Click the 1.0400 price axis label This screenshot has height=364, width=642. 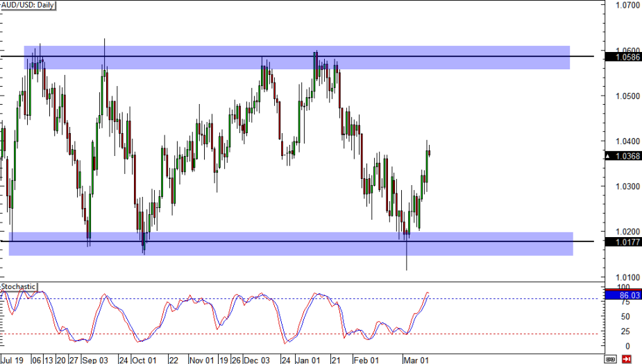pos(627,141)
